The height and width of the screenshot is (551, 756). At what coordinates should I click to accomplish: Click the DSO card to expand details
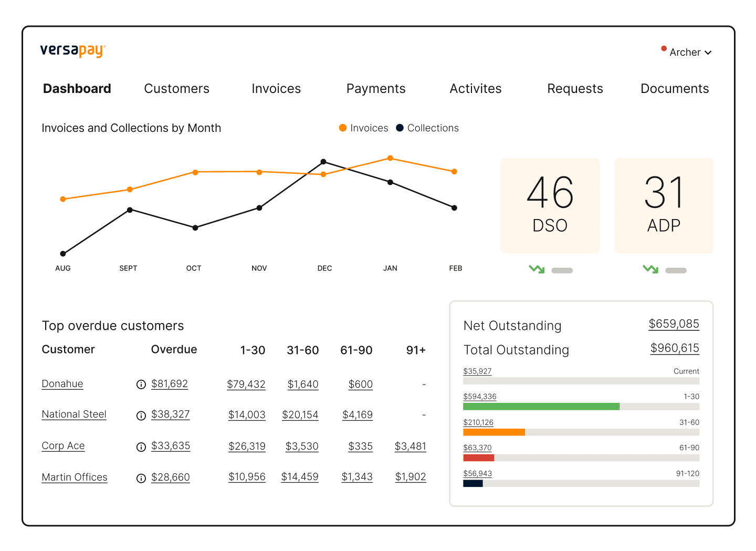[x=550, y=205]
